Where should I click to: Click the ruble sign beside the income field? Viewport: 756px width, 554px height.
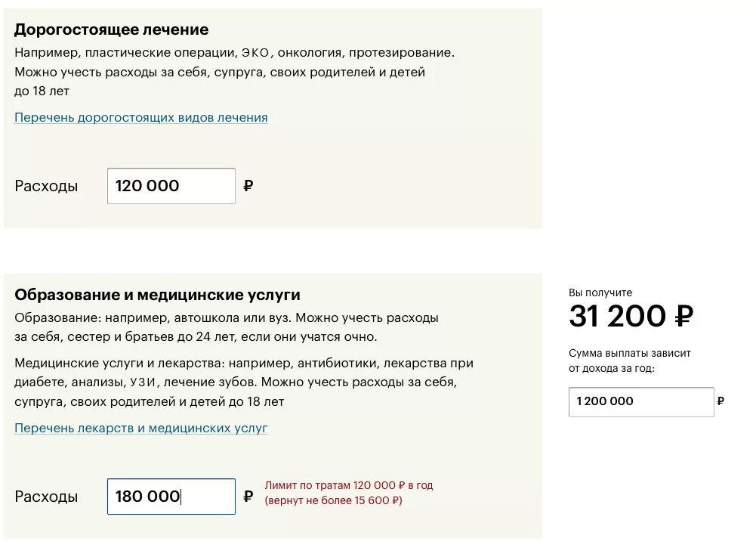click(721, 401)
